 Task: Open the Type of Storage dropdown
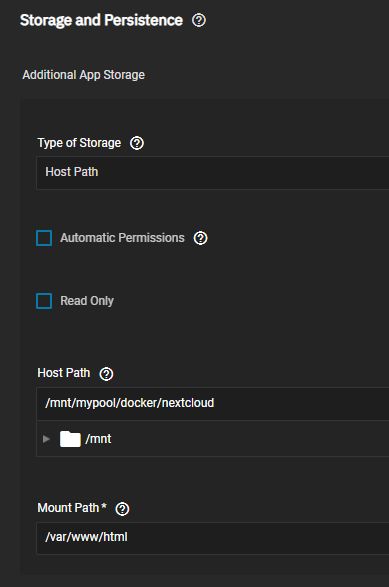pyautogui.click(x=213, y=173)
